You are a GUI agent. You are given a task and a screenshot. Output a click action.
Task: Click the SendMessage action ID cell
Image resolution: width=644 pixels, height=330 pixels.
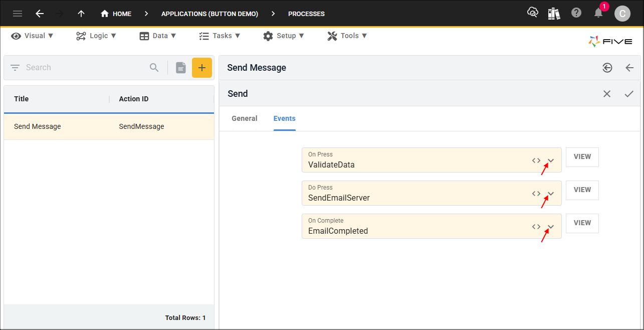(x=142, y=126)
